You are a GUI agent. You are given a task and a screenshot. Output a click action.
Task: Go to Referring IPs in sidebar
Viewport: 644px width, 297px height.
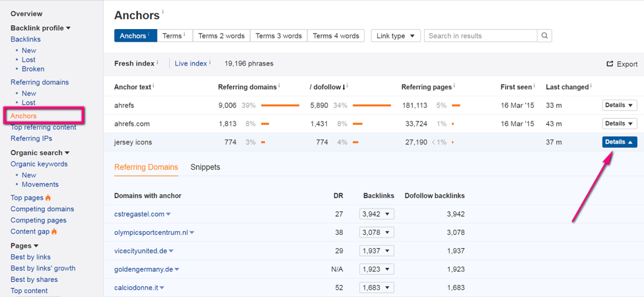tap(31, 139)
